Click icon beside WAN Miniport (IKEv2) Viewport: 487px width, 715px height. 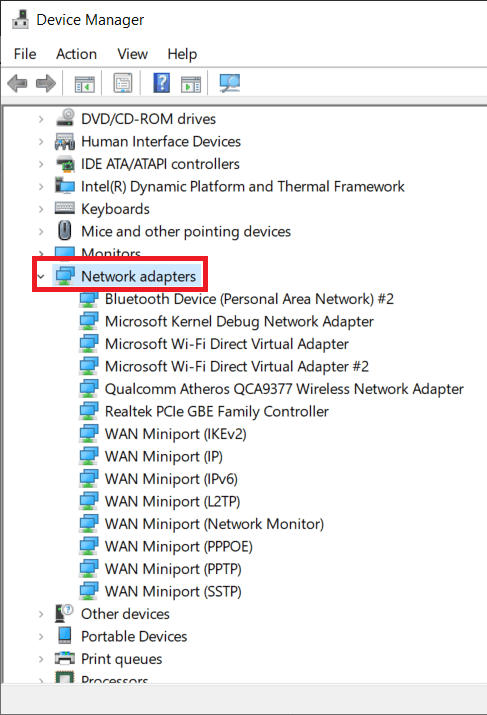point(88,434)
